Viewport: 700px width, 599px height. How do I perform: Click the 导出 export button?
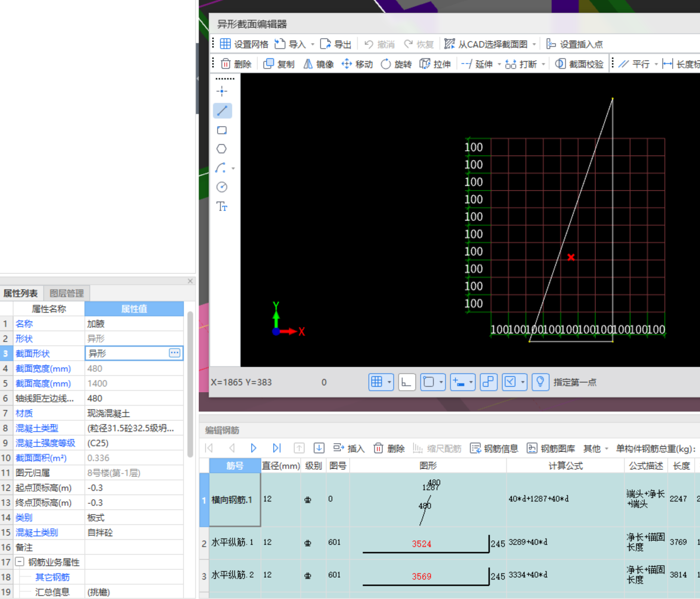(x=336, y=44)
